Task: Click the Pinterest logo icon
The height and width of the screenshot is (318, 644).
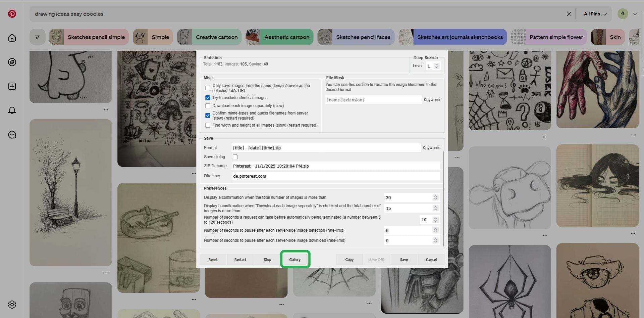Action: pyautogui.click(x=12, y=14)
